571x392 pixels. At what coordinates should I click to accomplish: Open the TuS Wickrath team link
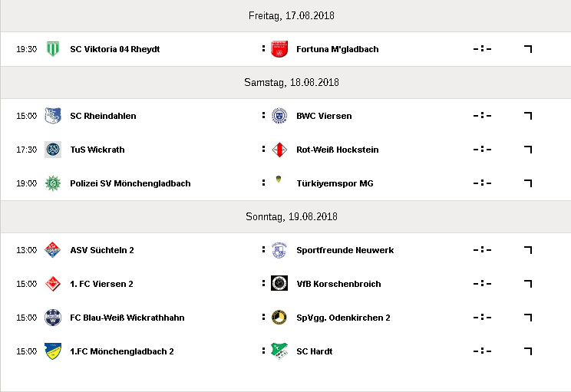(97, 150)
